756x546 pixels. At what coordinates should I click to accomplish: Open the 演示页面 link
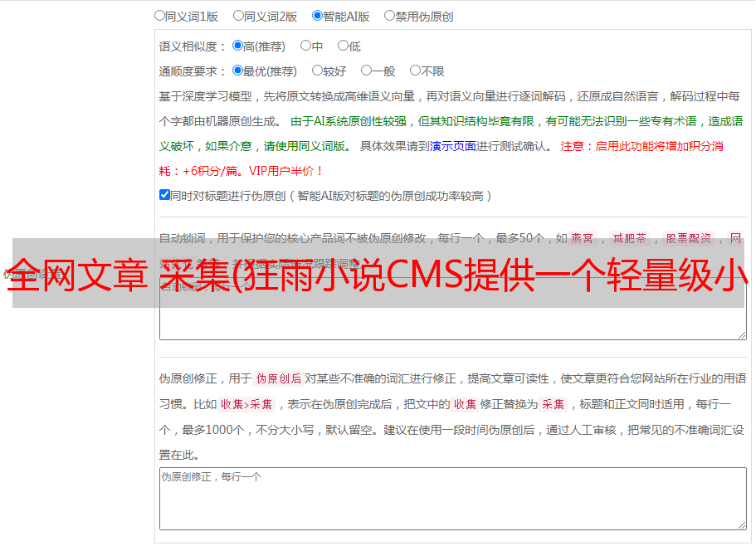[453, 146]
